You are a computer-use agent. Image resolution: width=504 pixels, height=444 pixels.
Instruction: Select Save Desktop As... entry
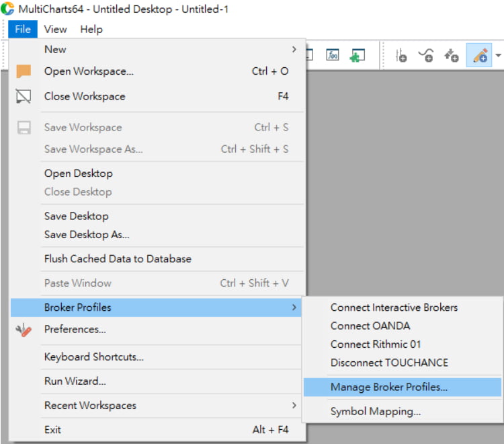157,235
